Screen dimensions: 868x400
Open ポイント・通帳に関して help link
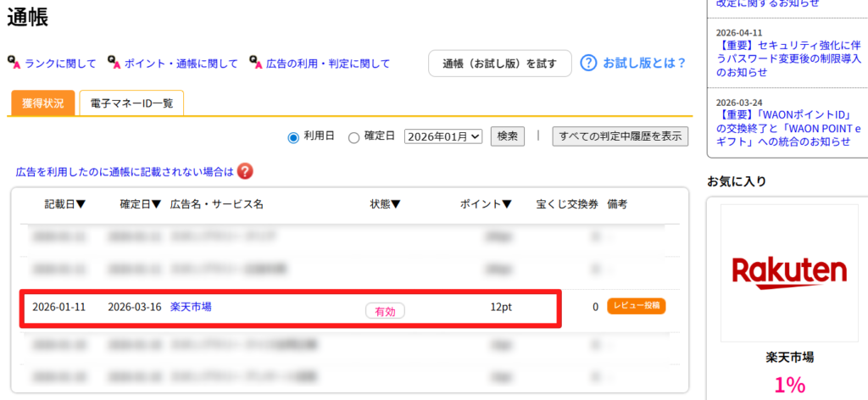pos(181,64)
